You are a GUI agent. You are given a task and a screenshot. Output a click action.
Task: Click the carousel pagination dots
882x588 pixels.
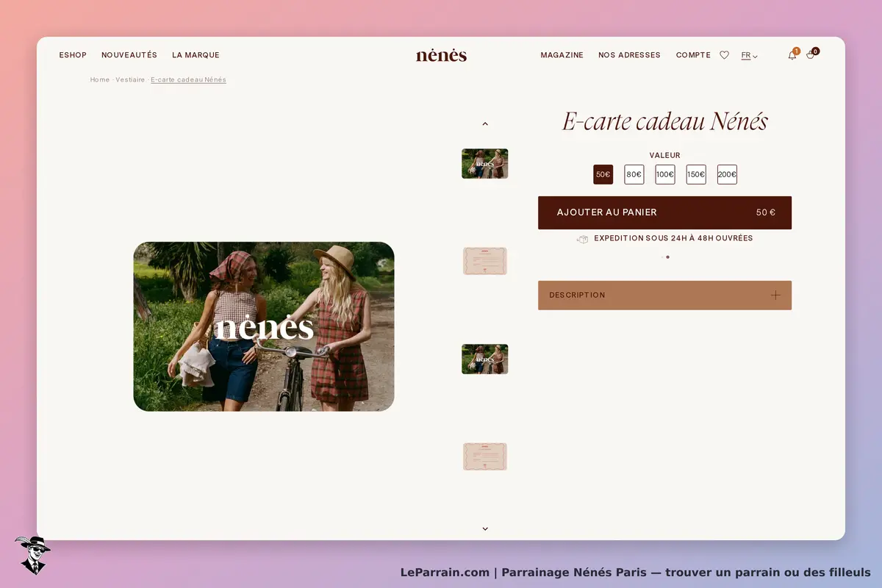[665, 257]
